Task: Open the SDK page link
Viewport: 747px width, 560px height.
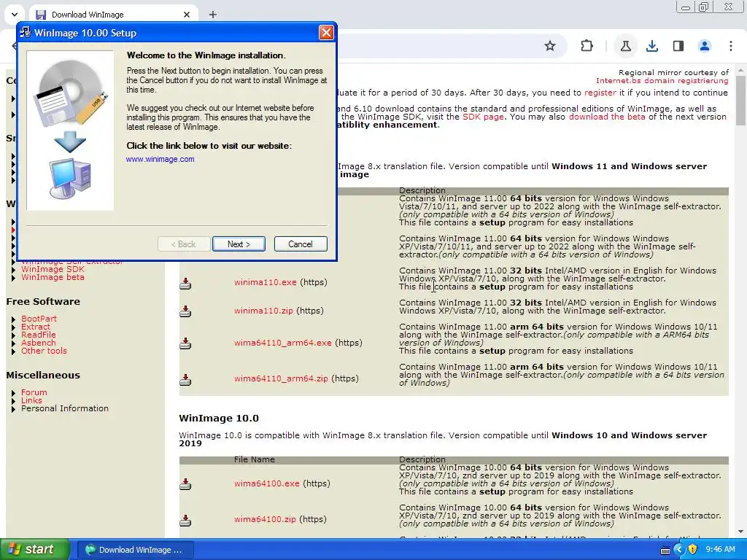Action: (483, 117)
